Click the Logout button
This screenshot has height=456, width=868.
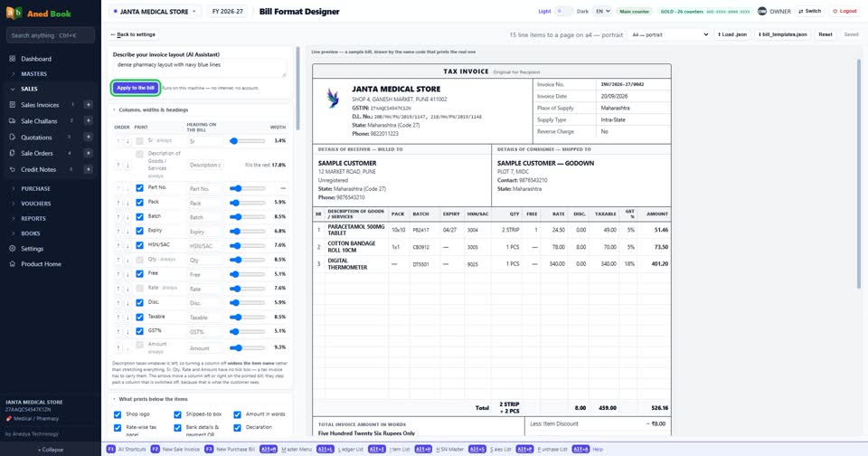844,11
